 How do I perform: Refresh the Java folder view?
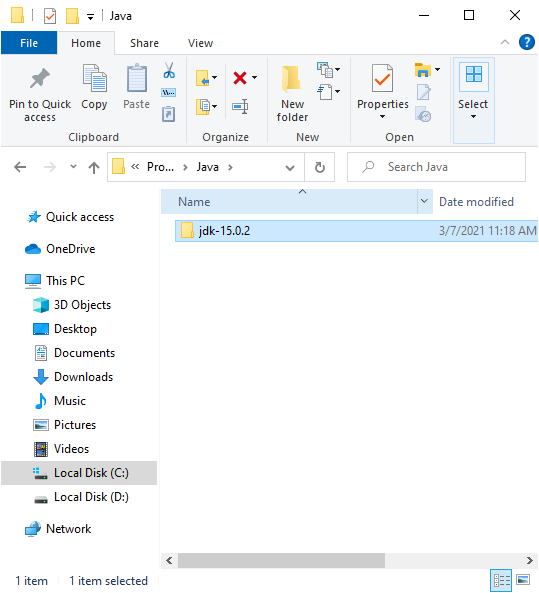[x=320, y=167]
